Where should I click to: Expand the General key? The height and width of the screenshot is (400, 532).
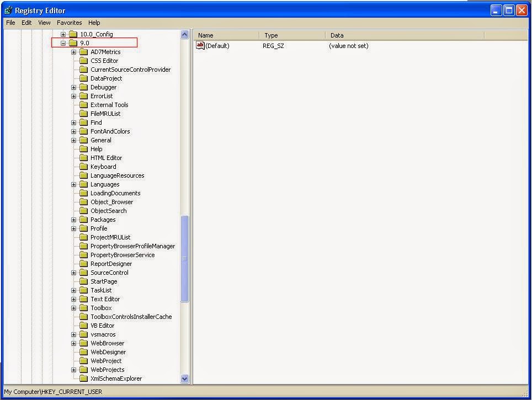click(73, 140)
